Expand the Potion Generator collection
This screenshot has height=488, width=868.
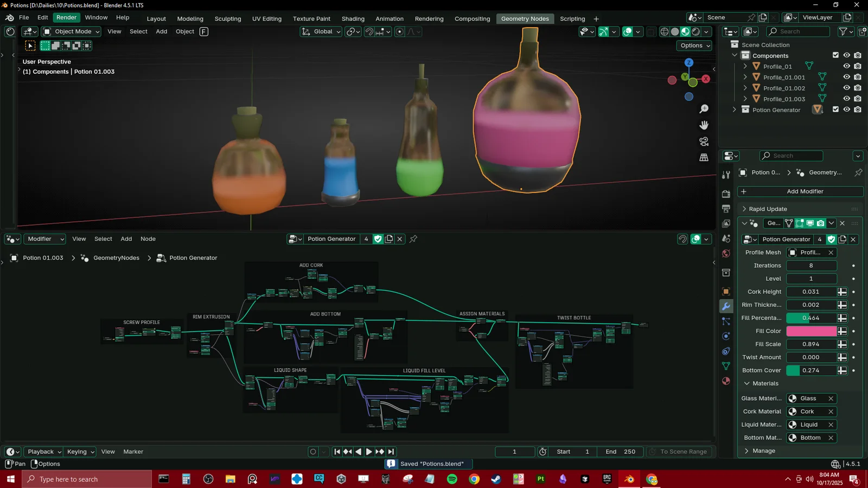pyautogui.click(x=735, y=110)
